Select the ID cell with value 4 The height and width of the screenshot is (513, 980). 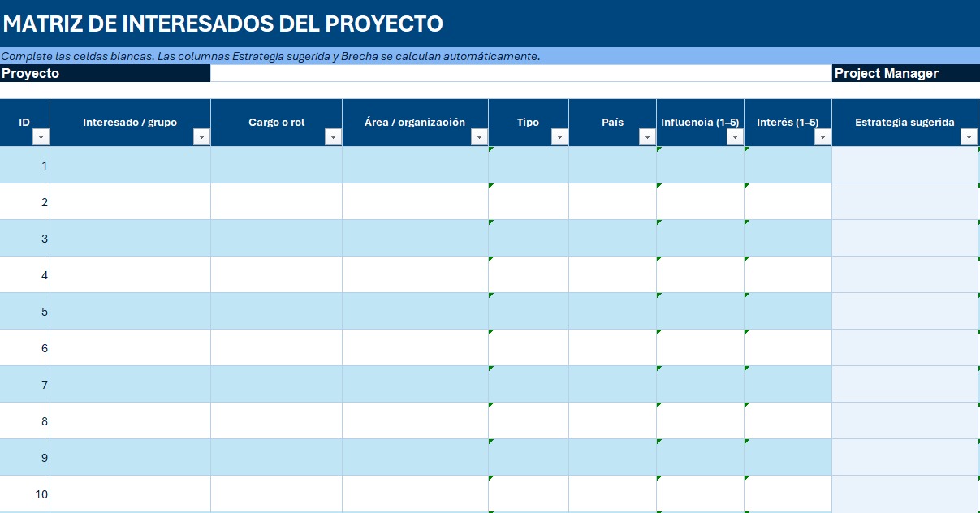pyautogui.click(x=25, y=274)
